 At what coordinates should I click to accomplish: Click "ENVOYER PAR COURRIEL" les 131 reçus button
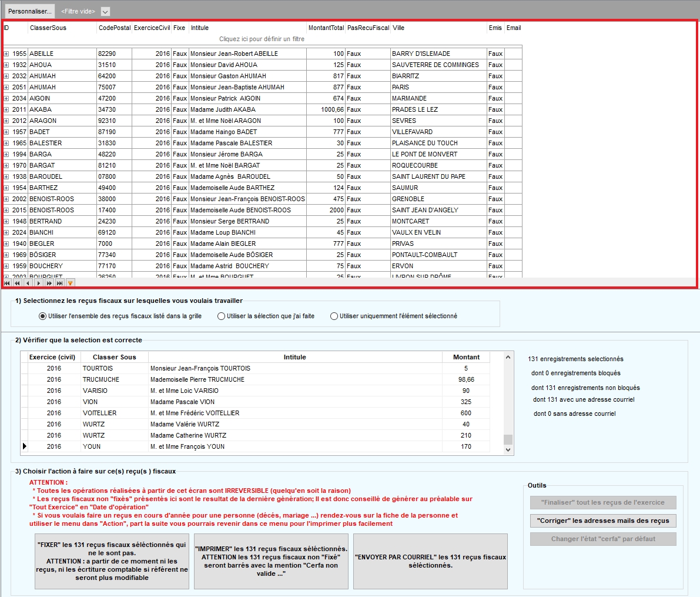[x=430, y=561]
